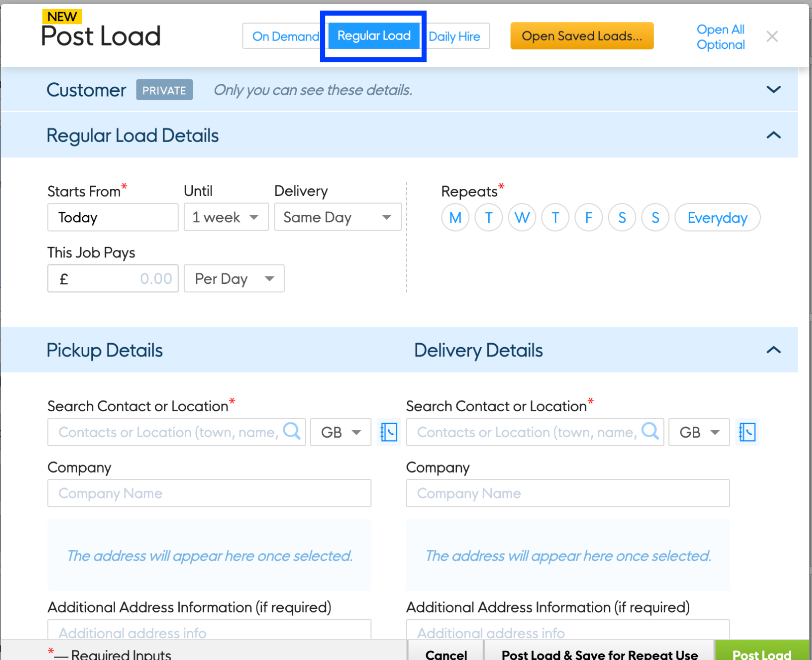Toggle Monday repeat day
This screenshot has height=660, width=812.
455,218
